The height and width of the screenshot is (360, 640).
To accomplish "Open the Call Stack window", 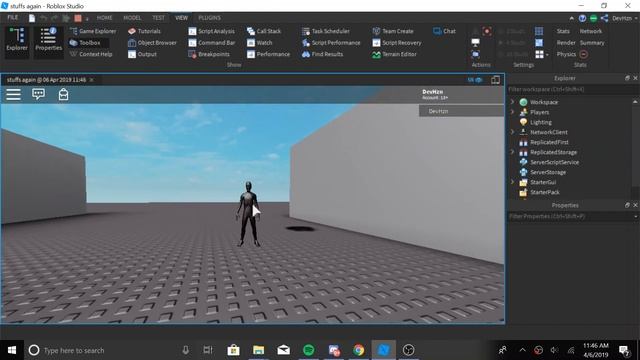I will click(264, 31).
